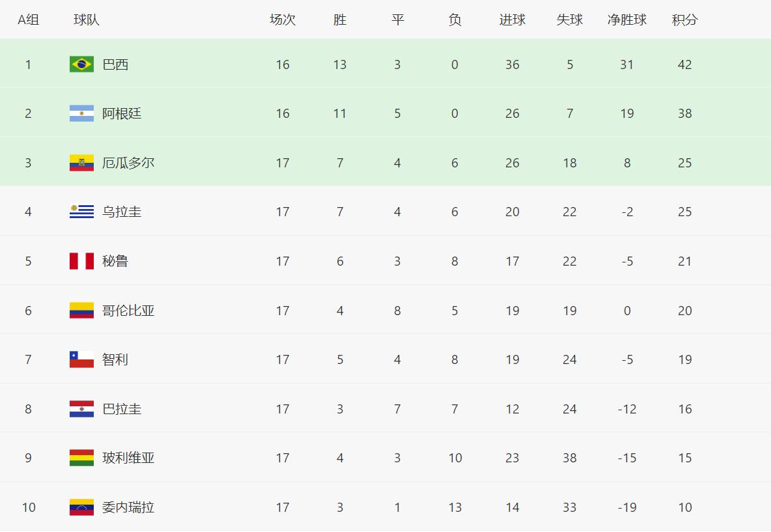This screenshot has width=771, height=532.
Task: Click the Colombia flag icon
Action: (81, 311)
